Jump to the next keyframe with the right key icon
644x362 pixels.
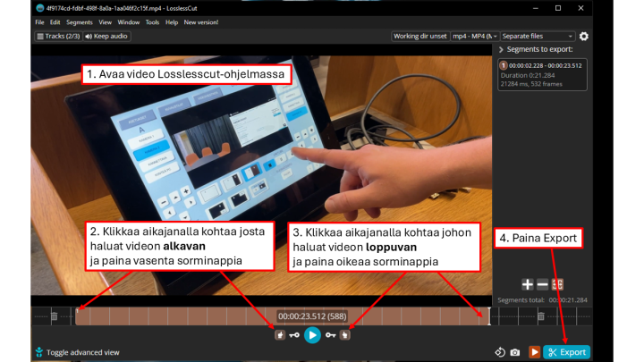[331, 335]
